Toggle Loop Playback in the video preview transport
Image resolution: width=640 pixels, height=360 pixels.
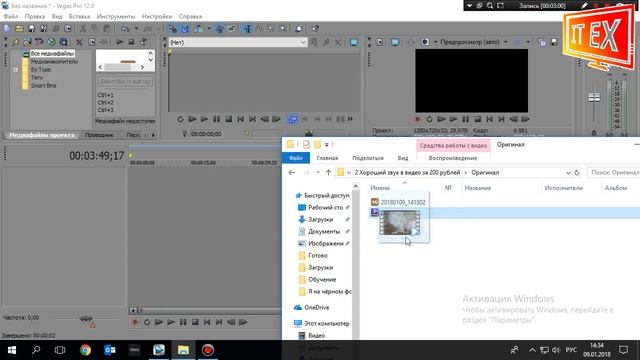tap(429, 119)
